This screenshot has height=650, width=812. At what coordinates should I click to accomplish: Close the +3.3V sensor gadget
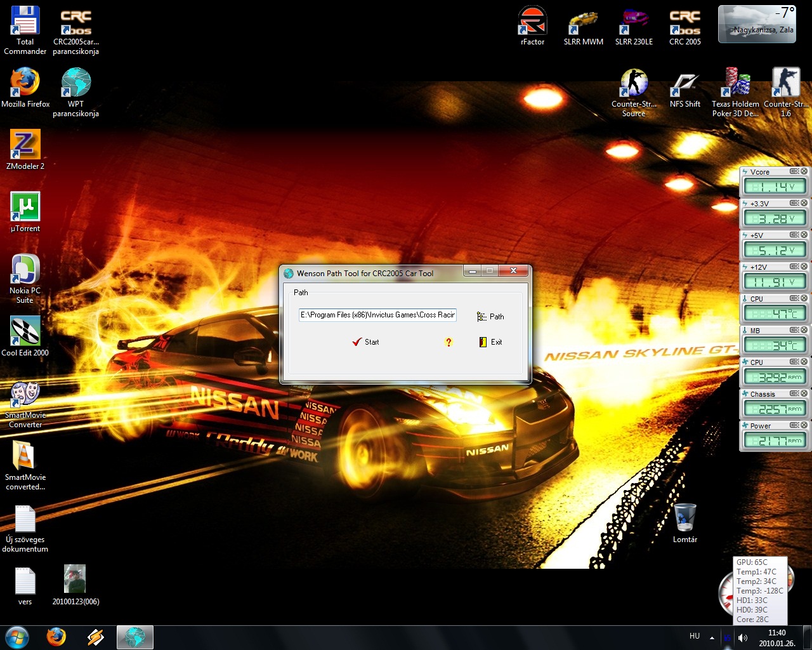coord(804,203)
